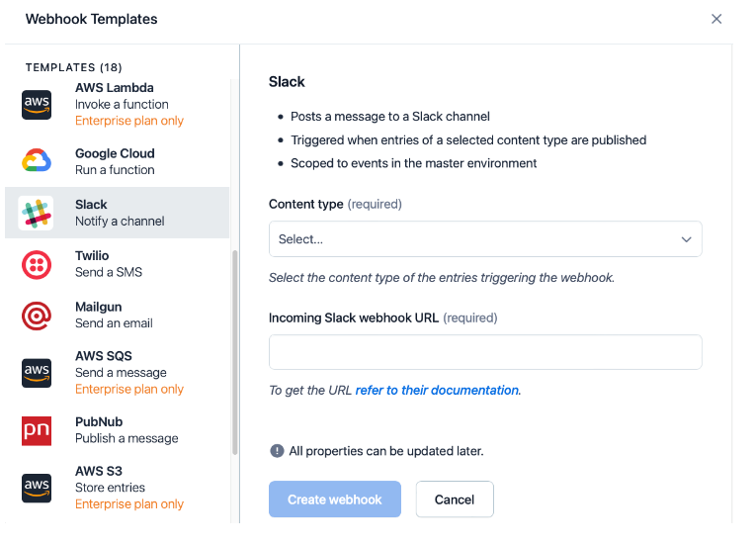Choose the Twilio logo icon
Image resolution: width=756 pixels, height=545 pixels.
coord(37,264)
